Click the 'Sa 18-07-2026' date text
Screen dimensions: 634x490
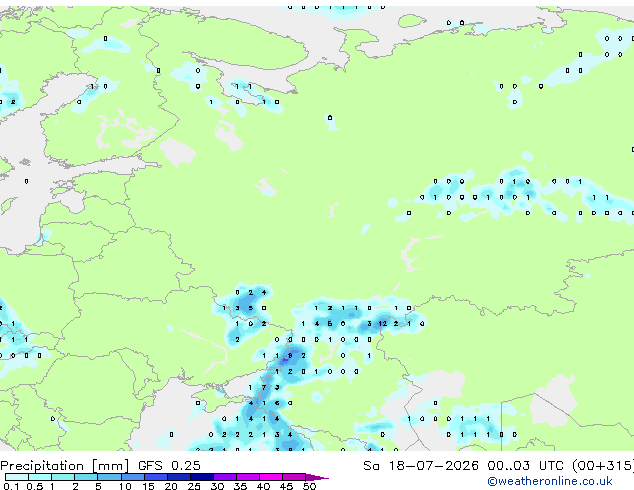[421, 466]
